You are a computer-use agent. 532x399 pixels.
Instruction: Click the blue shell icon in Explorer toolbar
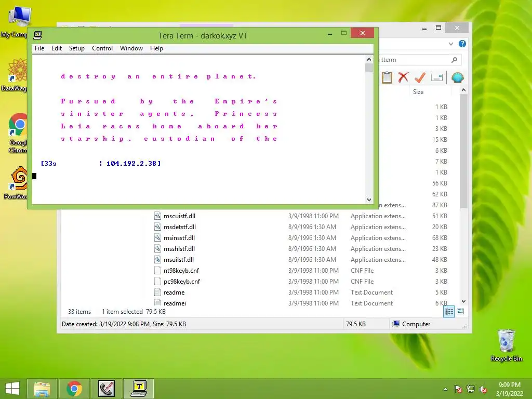tap(457, 77)
